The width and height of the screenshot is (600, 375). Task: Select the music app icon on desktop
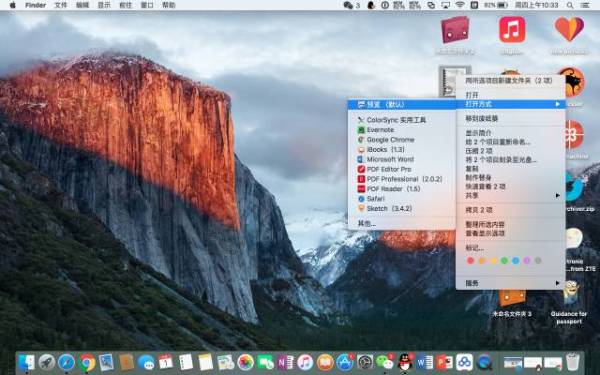(x=512, y=30)
